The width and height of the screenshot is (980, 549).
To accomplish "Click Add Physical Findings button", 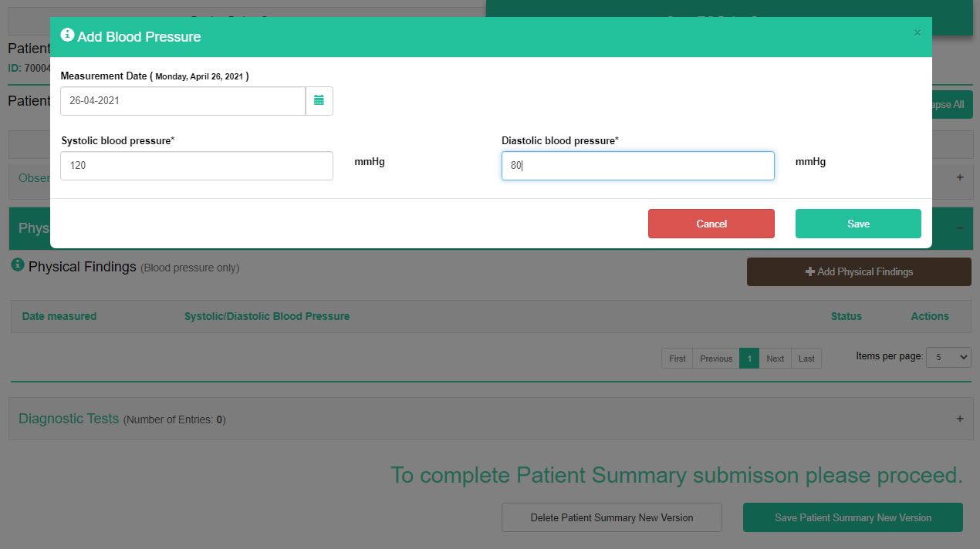I will tap(858, 272).
